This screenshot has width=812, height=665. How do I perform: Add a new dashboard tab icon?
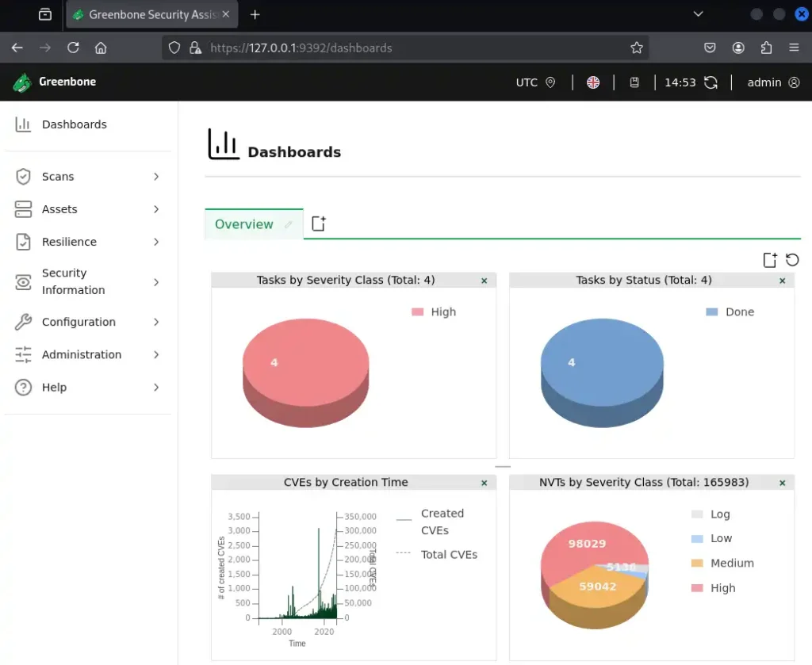(x=319, y=224)
